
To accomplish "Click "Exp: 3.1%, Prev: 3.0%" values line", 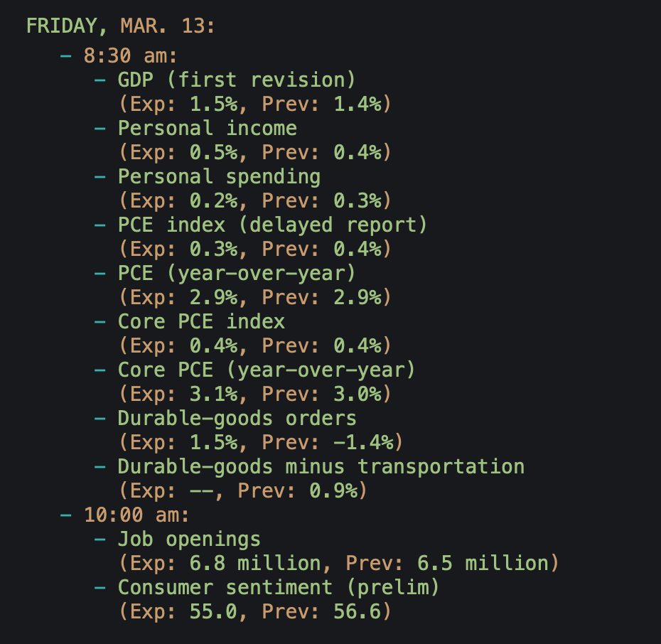I will tap(254, 394).
